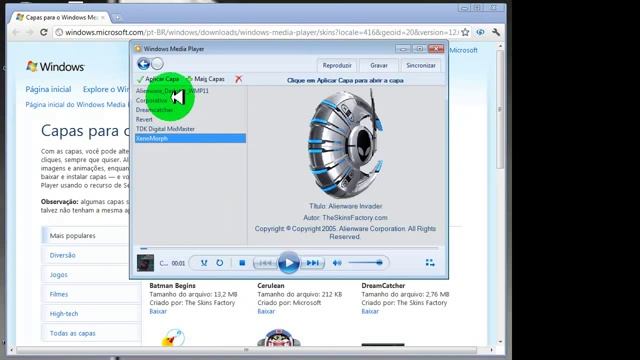Stop playback in Media Player
The width and height of the screenshot is (640, 360).
[x=242, y=263]
